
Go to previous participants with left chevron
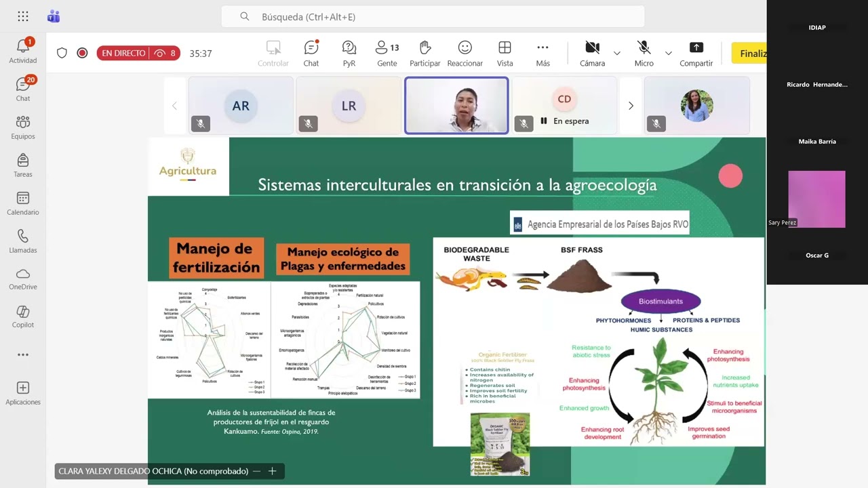point(174,106)
